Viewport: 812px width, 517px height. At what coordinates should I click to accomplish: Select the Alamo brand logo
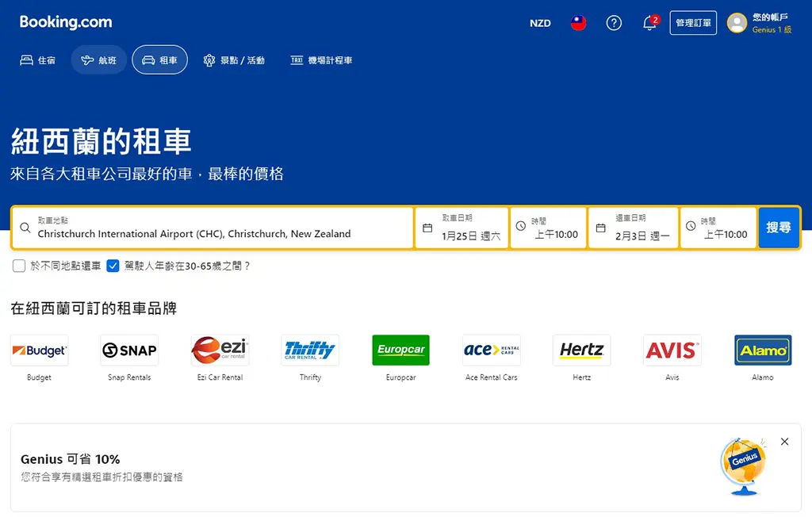763,350
